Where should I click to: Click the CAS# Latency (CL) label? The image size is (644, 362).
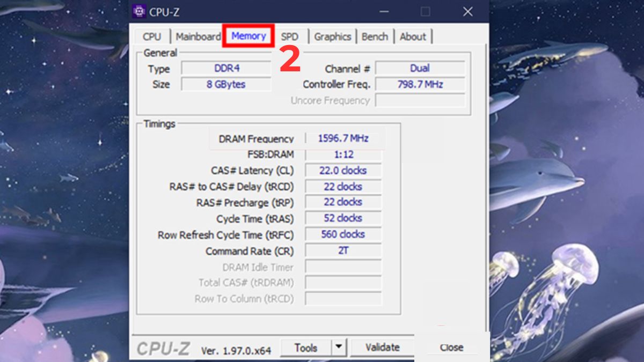point(253,171)
